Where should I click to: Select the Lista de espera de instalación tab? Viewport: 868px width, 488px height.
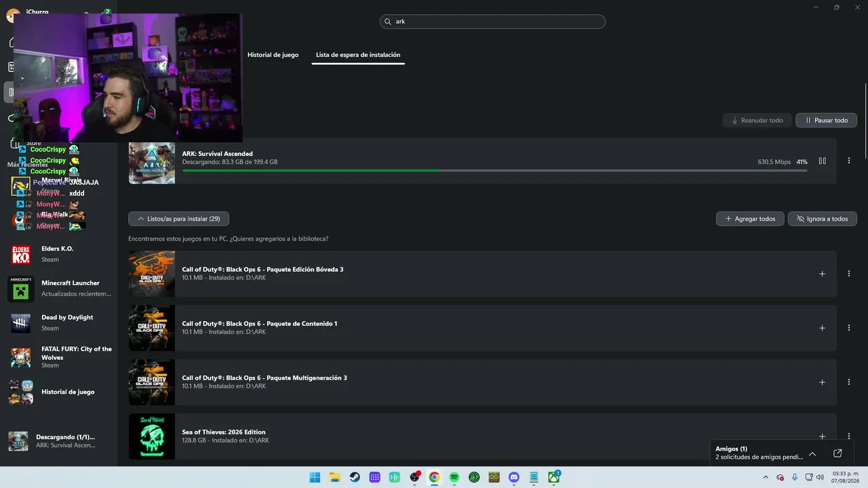point(358,55)
